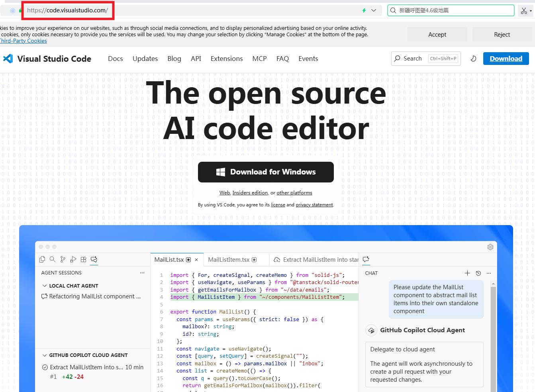Open the CHAT panel more actions ellipsis

[489, 273]
